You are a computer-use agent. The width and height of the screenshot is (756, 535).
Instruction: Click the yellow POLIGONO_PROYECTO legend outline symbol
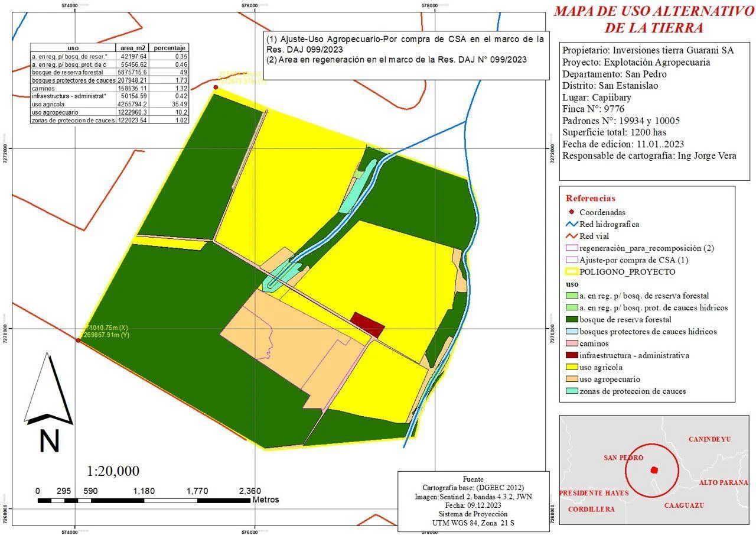[571, 272]
